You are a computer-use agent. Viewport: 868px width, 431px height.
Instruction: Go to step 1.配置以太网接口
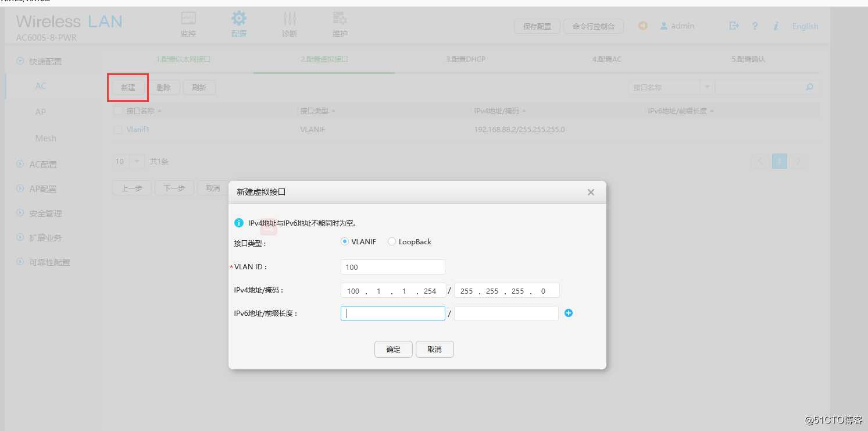click(183, 59)
